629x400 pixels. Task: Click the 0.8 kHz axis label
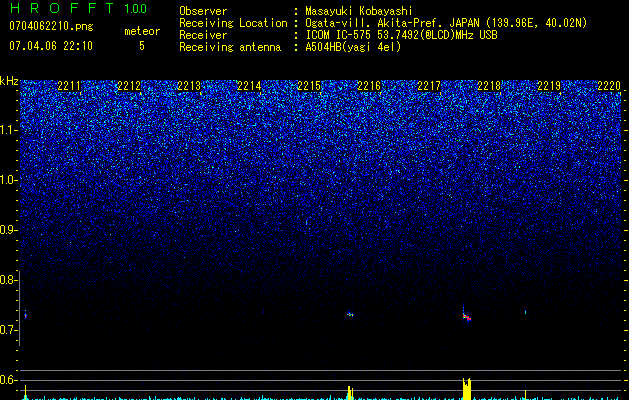(x=9, y=280)
